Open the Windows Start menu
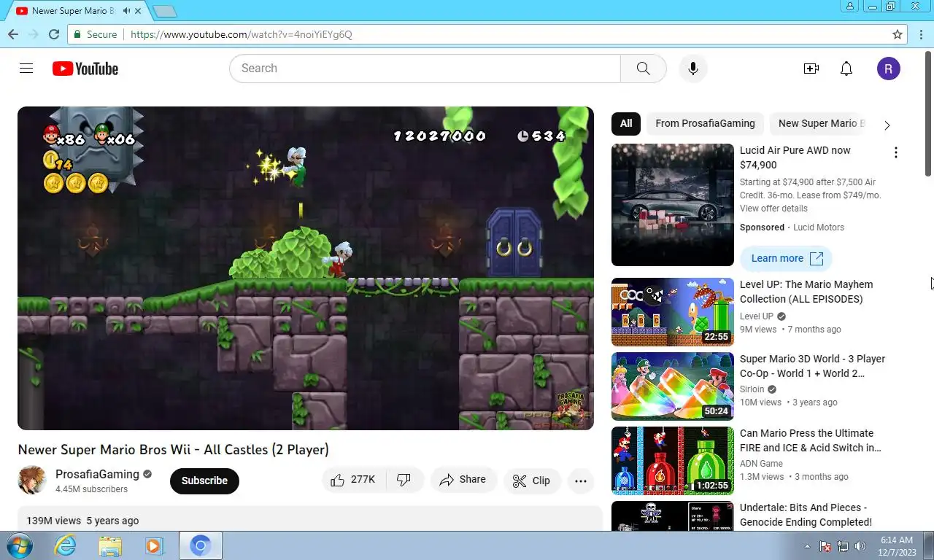The height and width of the screenshot is (560, 934). pyautogui.click(x=19, y=545)
